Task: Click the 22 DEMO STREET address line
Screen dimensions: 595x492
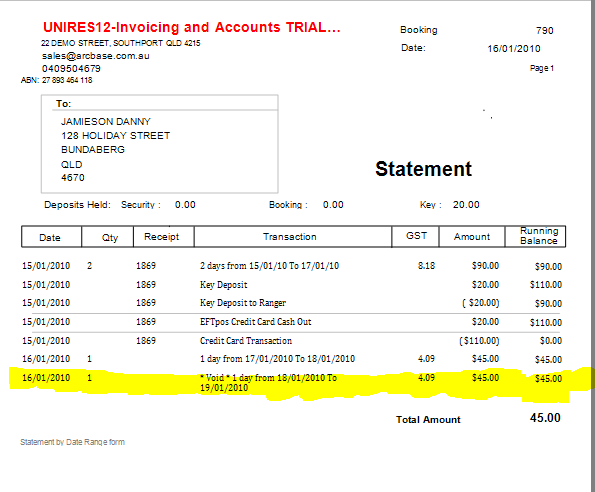Action: point(121,43)
